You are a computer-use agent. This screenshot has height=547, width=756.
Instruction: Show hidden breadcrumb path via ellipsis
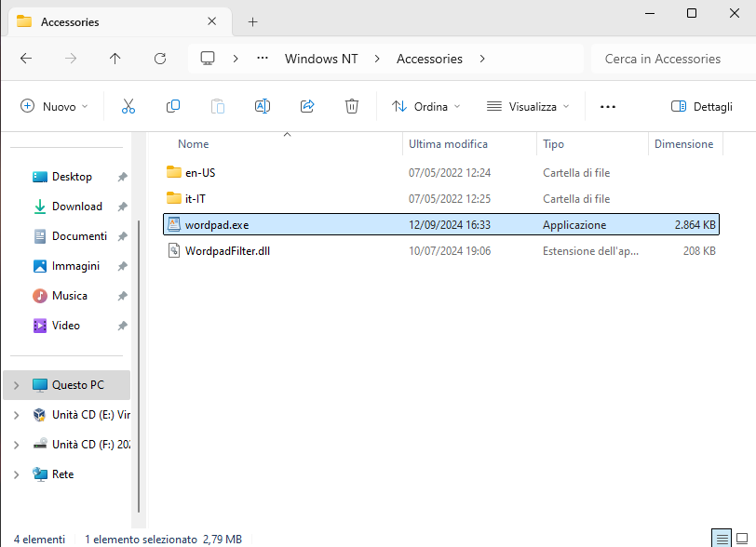tap(263, 59)
